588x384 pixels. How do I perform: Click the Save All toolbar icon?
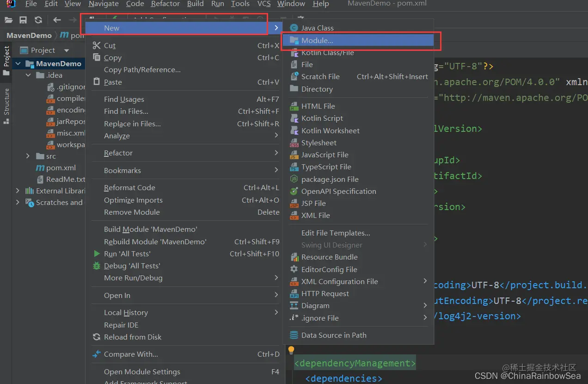(23, 20)
